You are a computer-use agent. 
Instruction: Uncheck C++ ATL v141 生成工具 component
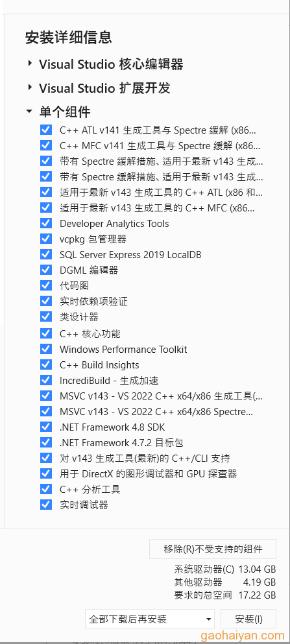(x=46, y=130)
